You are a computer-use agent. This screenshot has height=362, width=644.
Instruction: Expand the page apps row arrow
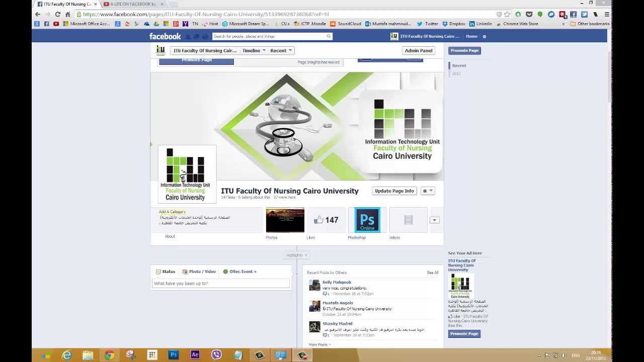tap(435, 220)
